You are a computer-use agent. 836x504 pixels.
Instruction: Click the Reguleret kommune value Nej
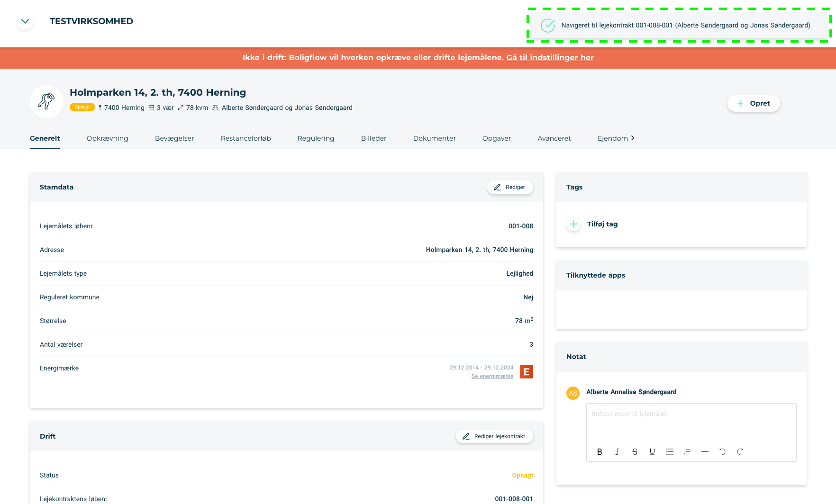coord(528,297)
